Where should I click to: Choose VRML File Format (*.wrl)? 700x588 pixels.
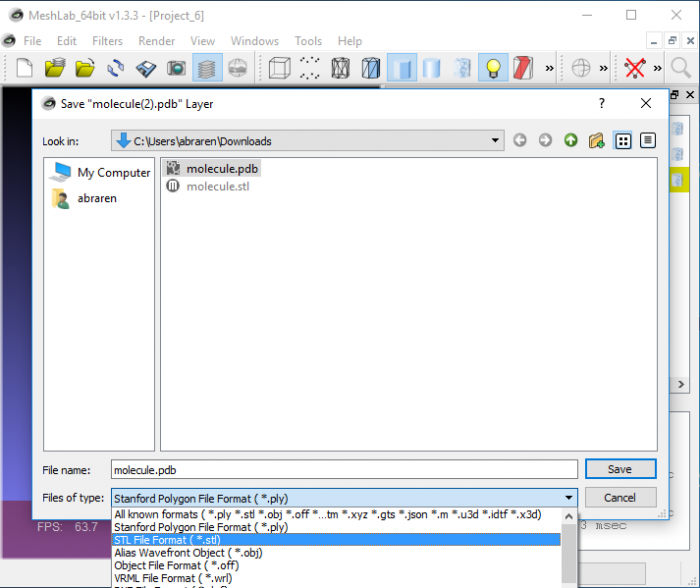[337, 578]
